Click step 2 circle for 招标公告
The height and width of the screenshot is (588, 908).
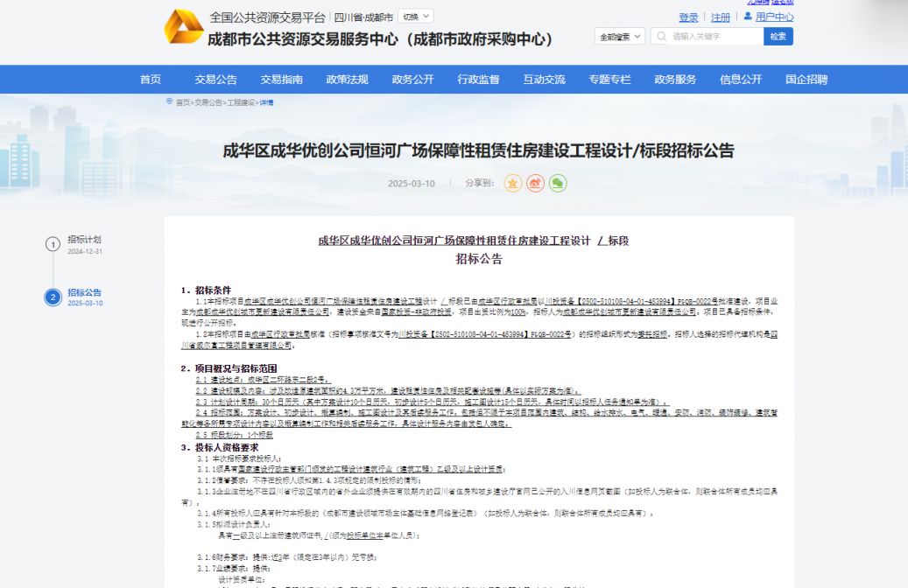coord(53,297)
